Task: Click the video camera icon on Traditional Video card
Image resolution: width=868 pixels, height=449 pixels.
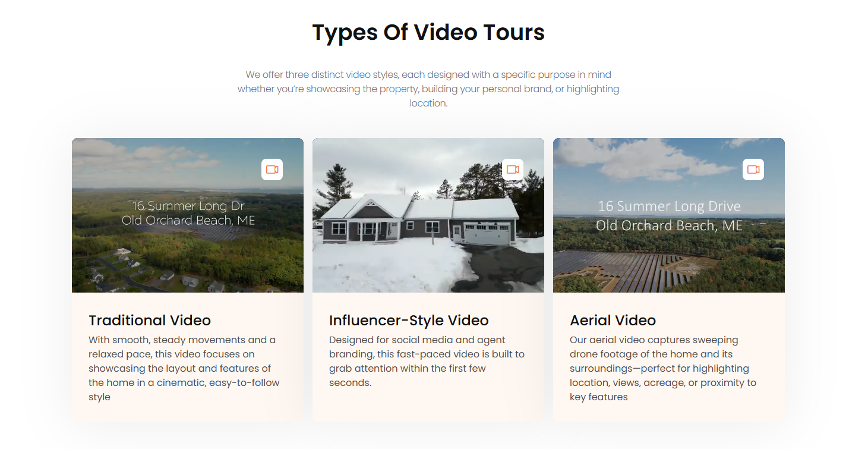Action: (x=272, y=169)
